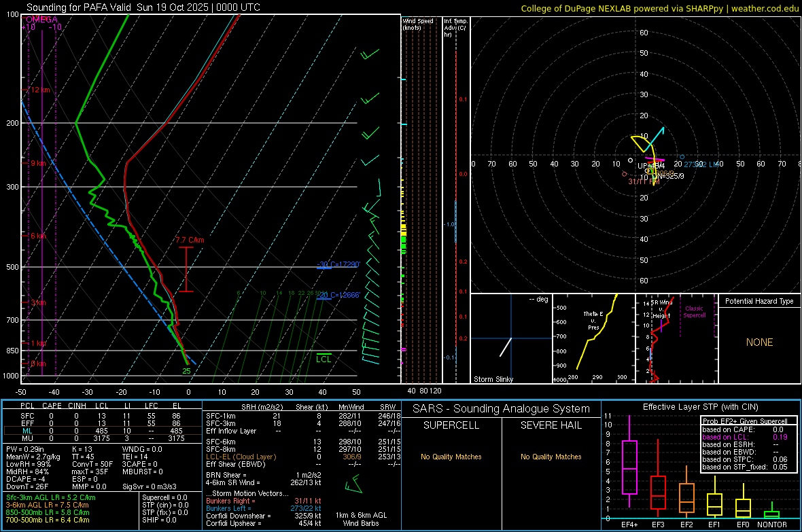This screenshot has height=532, width=802.
Task: Click the cyan arrow tip on hodograph
Action: pyautogui.click(x=663, y=128)
